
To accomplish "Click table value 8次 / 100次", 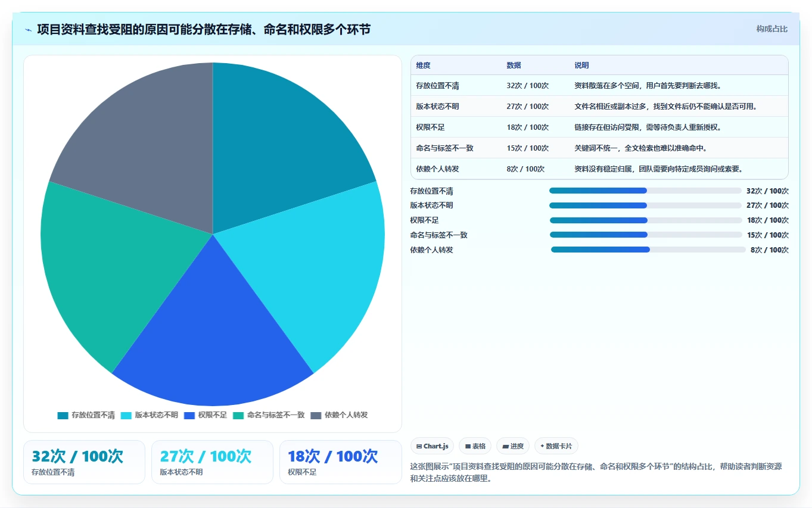I will [x=526, y=169].
